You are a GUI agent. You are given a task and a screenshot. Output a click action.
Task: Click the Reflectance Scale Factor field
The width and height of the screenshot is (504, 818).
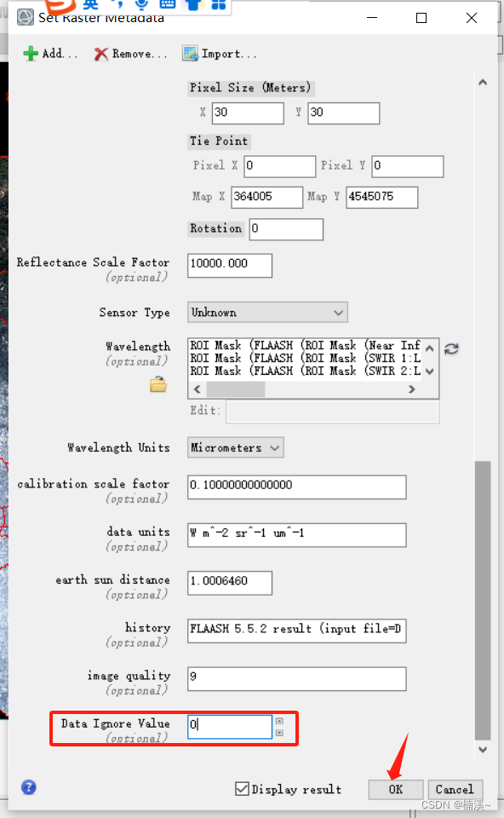[230, 266]
